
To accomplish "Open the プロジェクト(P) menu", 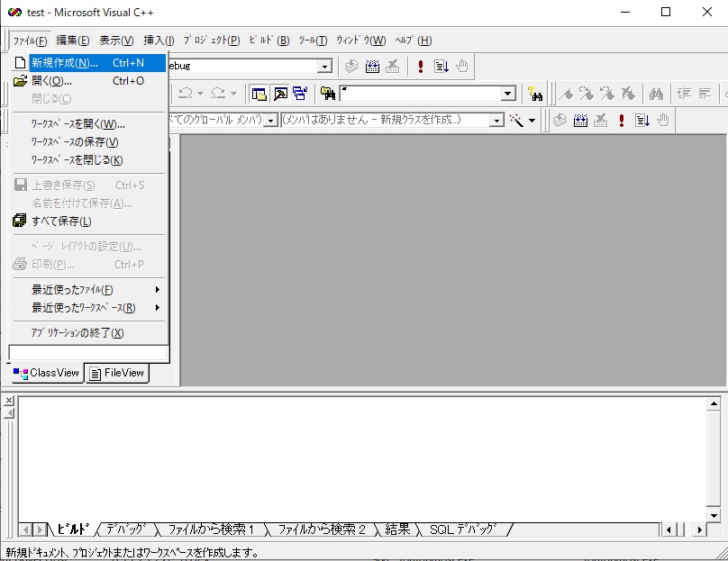I will (x=212, y=41).
